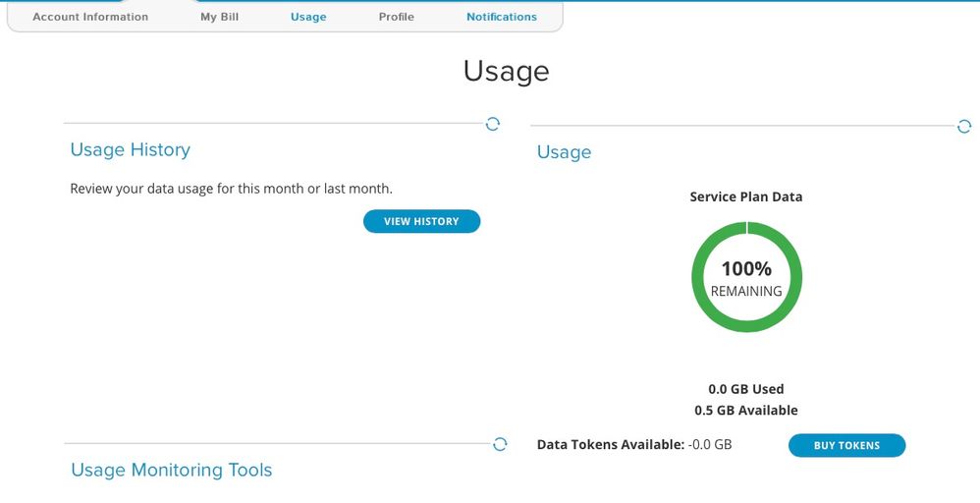Click the large Usage page title

(506, 71)
